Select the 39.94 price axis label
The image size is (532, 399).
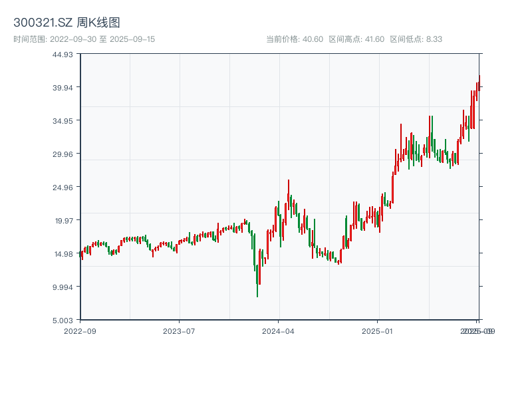63,87
